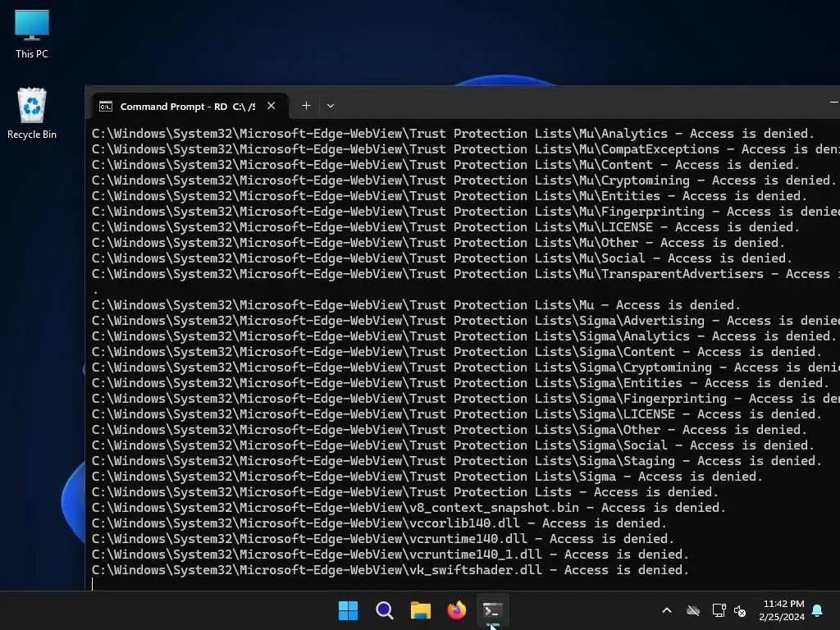Viewport: 840px width, 630px height.
Task: Open the Windows Start menu
Action: click(x=348, y=610)
